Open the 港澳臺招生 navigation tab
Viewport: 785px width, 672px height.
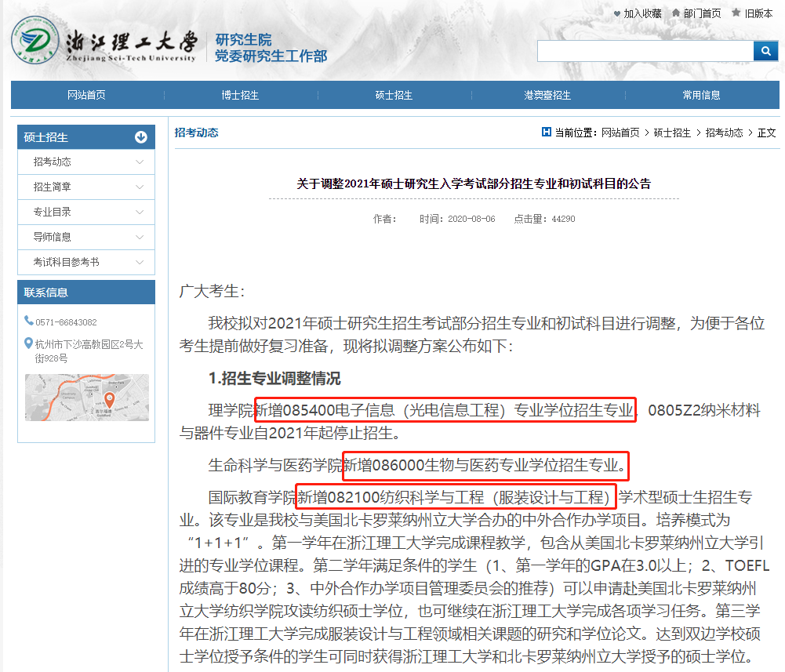pyautogui.click(x=547, y=94)
